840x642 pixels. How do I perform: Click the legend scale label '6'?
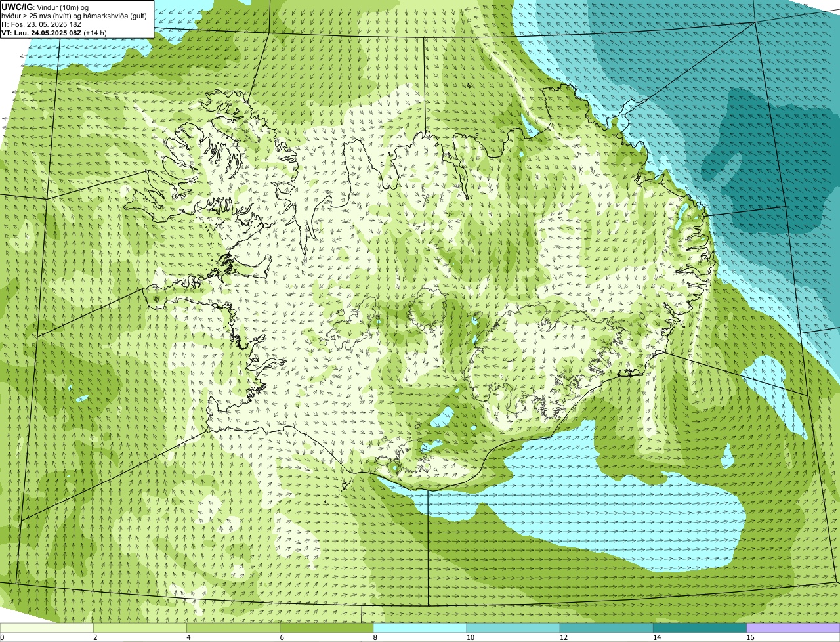point(282,637)
